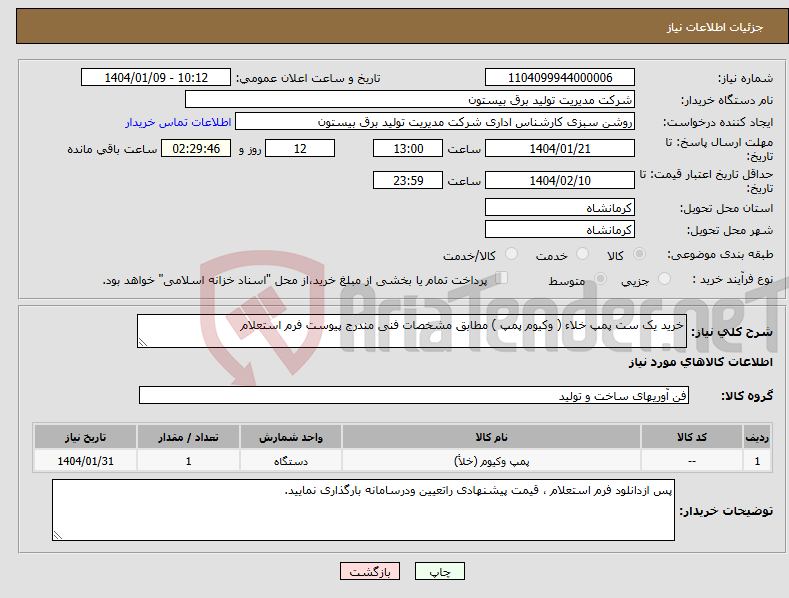
Task: Click the اطلاعات کالاهای مورد نیاز section heading
Action: point(700,362)
